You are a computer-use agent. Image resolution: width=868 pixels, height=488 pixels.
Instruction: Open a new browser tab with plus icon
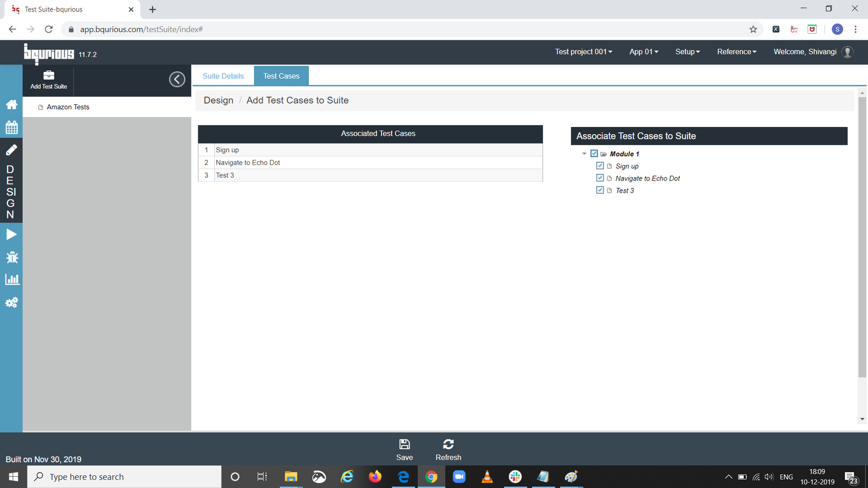click(x=152, y=9)
